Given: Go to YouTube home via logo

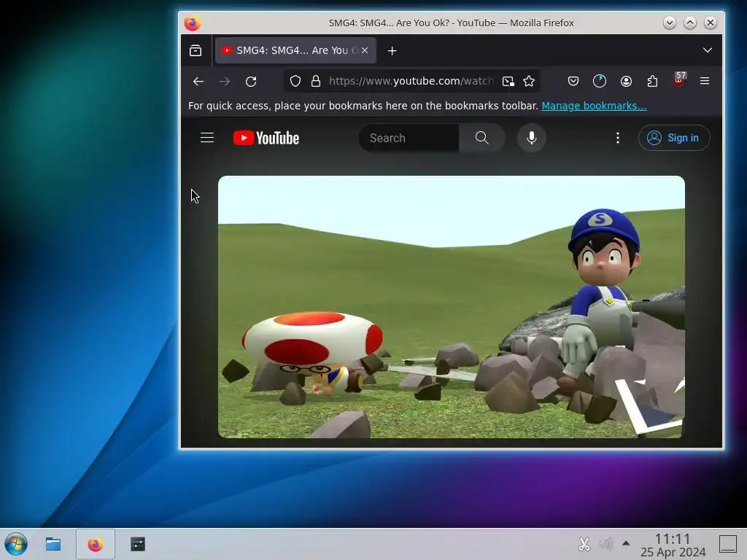Looking at the screenshot, I should [x=266, y=138].
